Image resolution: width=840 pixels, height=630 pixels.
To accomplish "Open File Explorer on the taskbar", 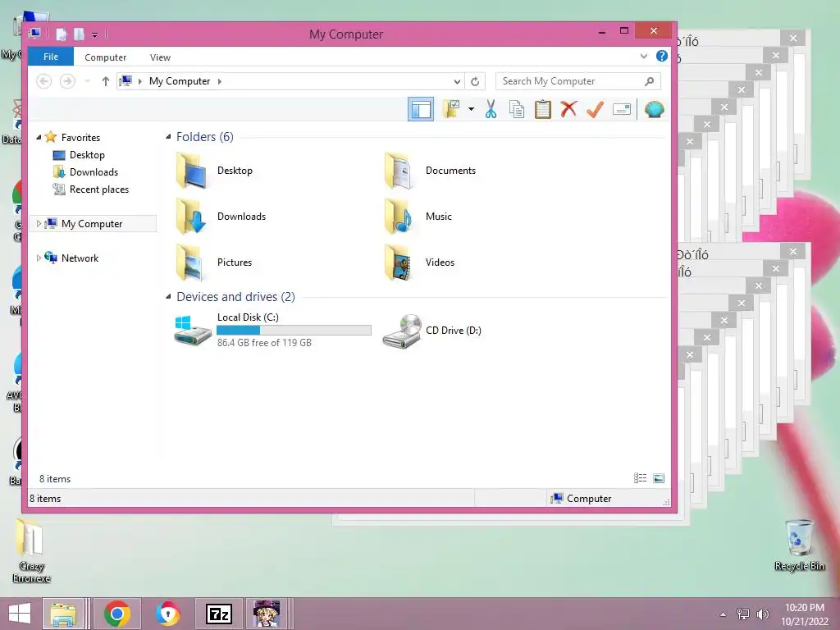I will (x=63, y=614).
